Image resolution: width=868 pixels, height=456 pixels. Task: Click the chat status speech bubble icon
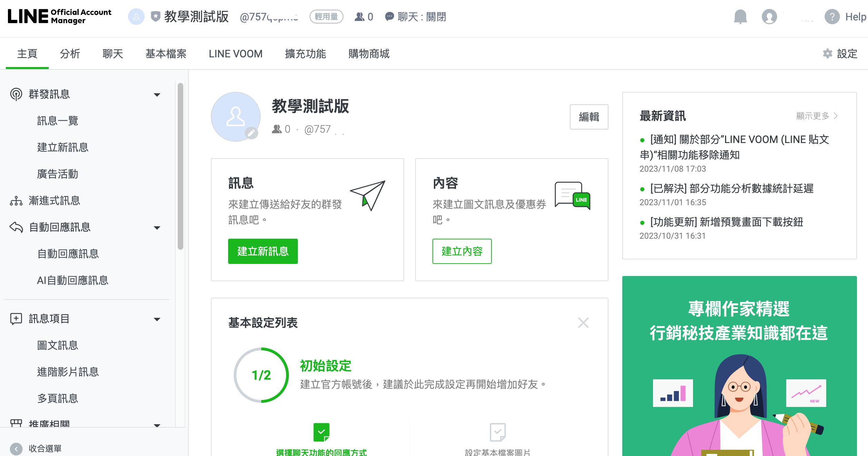[389, 17]
